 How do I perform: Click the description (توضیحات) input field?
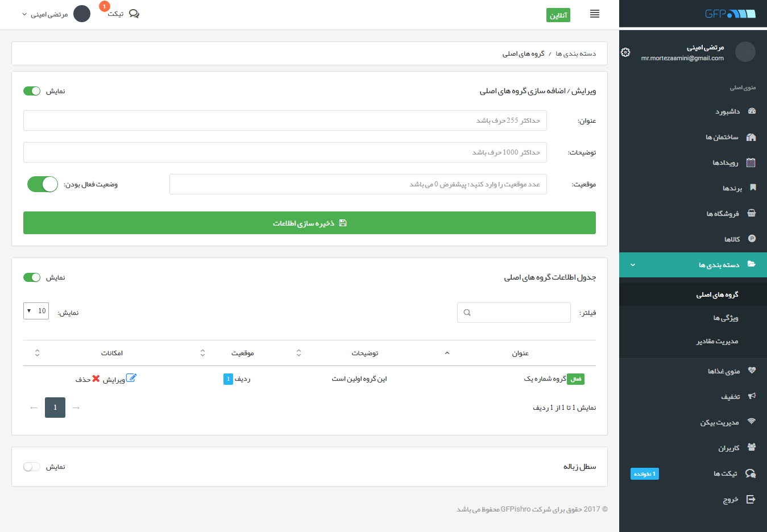[285, 152]
